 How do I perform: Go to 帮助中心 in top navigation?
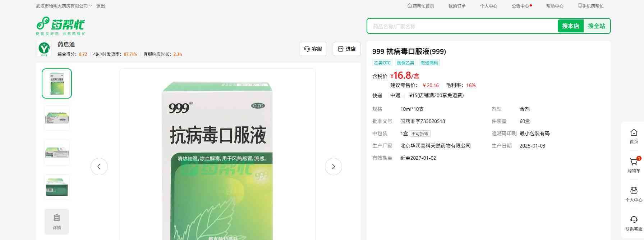click(555, 6)
